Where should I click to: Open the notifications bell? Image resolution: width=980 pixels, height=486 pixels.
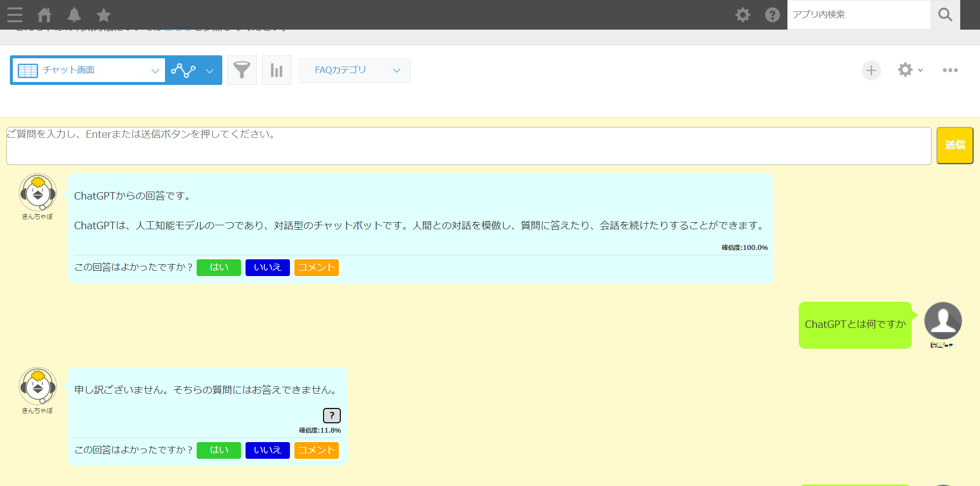74,15
